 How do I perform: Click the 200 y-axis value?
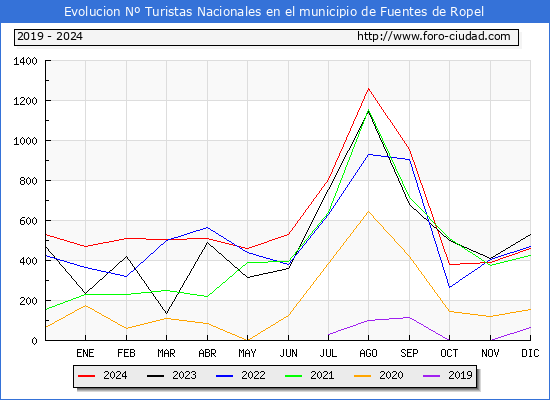coord(28,301)
